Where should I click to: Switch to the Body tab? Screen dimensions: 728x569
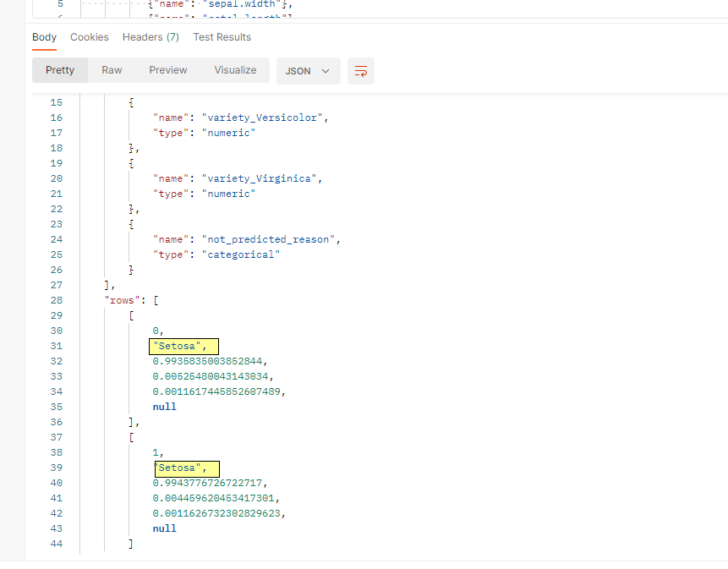coord(44,37)
